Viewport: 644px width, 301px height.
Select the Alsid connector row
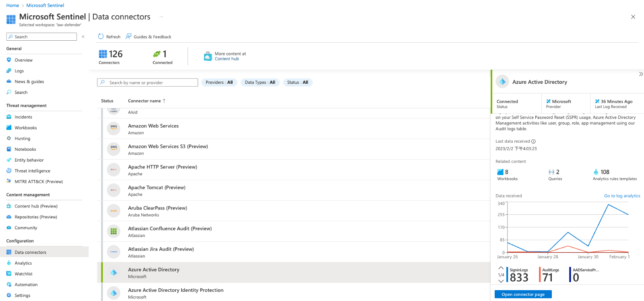tap(293, 113)
